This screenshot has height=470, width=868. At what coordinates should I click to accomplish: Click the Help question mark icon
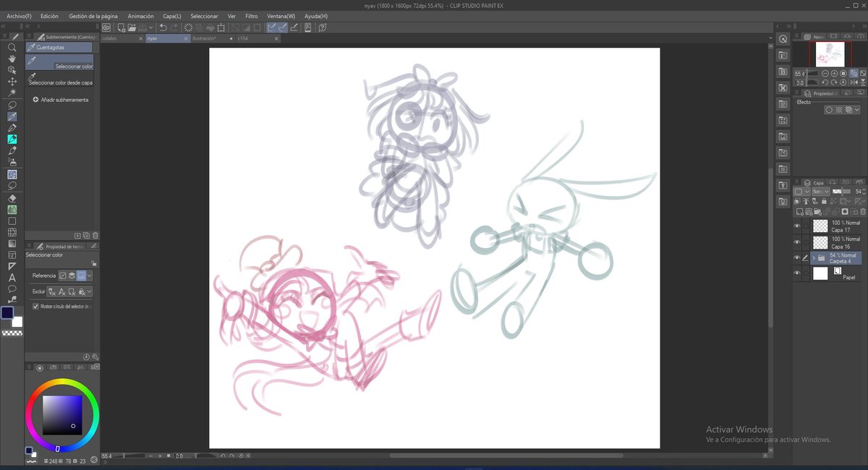point(322,27)
